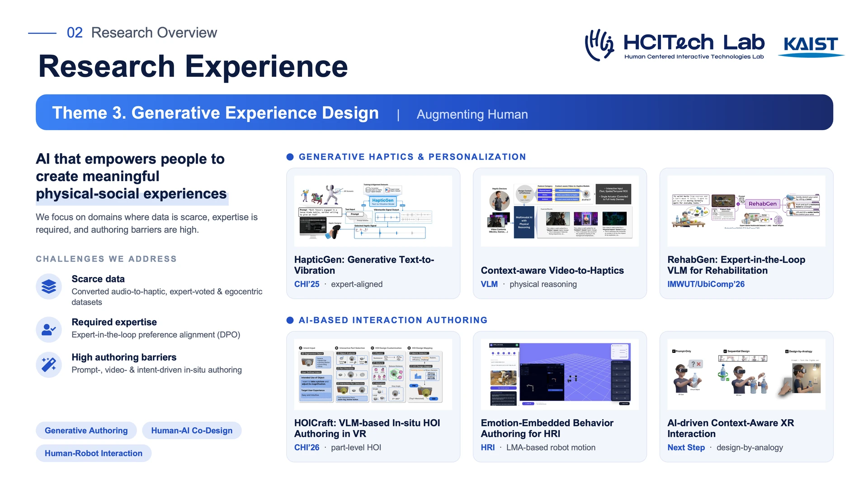This screenshot has width=868, height=488.
Task: Click the AI-based Interaction Authoring bullet dot
Action: point(290,320)
